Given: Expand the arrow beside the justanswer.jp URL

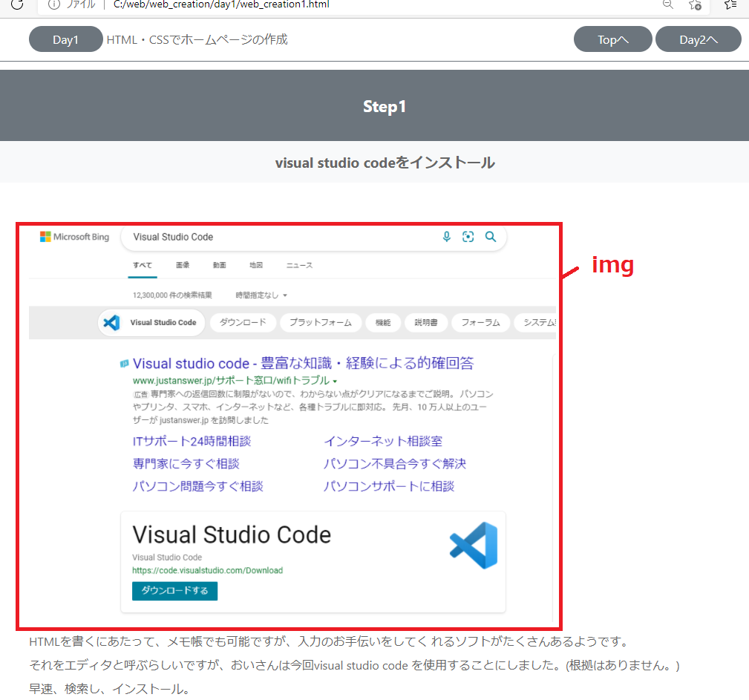Looking at the screenshot, I should point(335,382).
